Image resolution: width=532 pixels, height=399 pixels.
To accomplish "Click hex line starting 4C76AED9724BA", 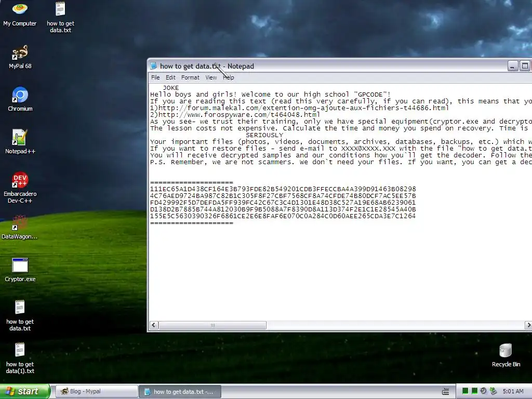I will click(283, 196).
